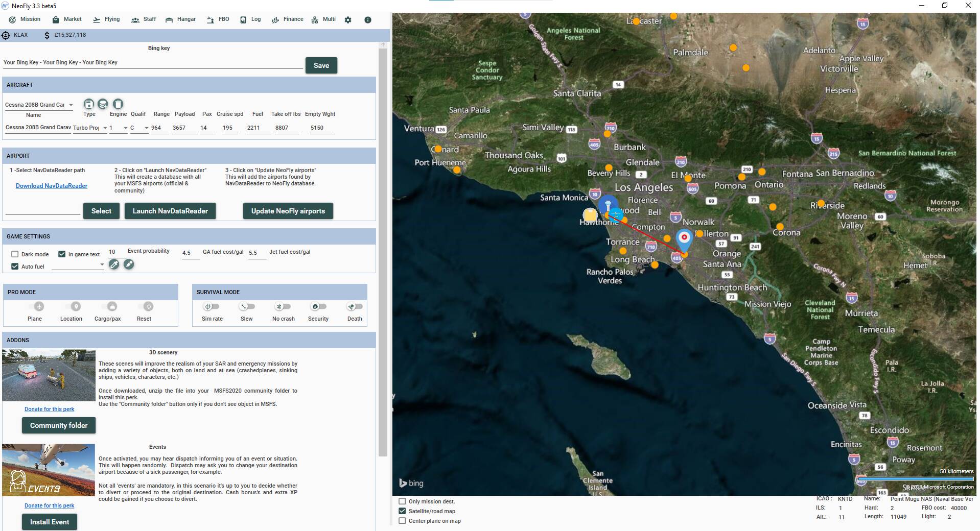Check the Dark mode checkbox
Screen dimensions: 980x531
pyautogui.click(x=15, y=254)
